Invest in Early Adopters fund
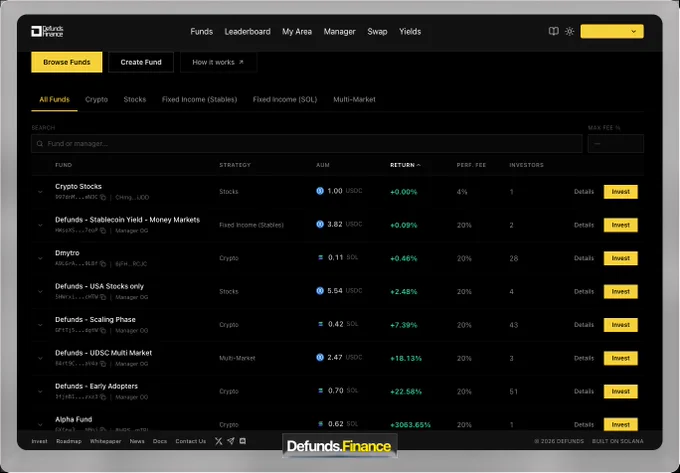The image size is (680, 473). (621, 391)
